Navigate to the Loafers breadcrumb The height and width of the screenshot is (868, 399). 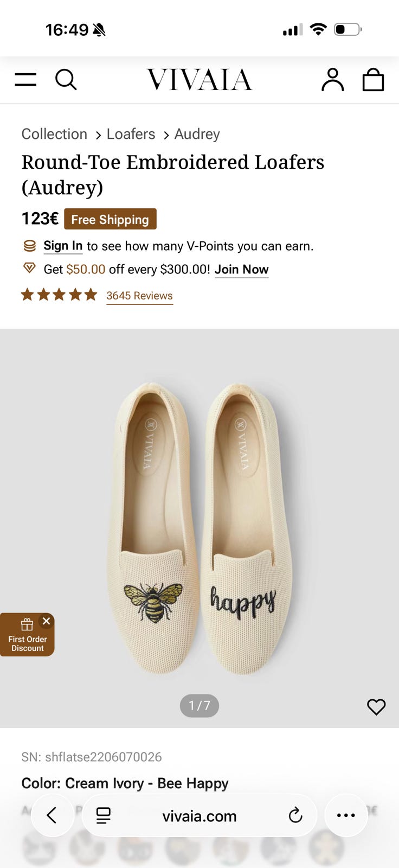131,134
